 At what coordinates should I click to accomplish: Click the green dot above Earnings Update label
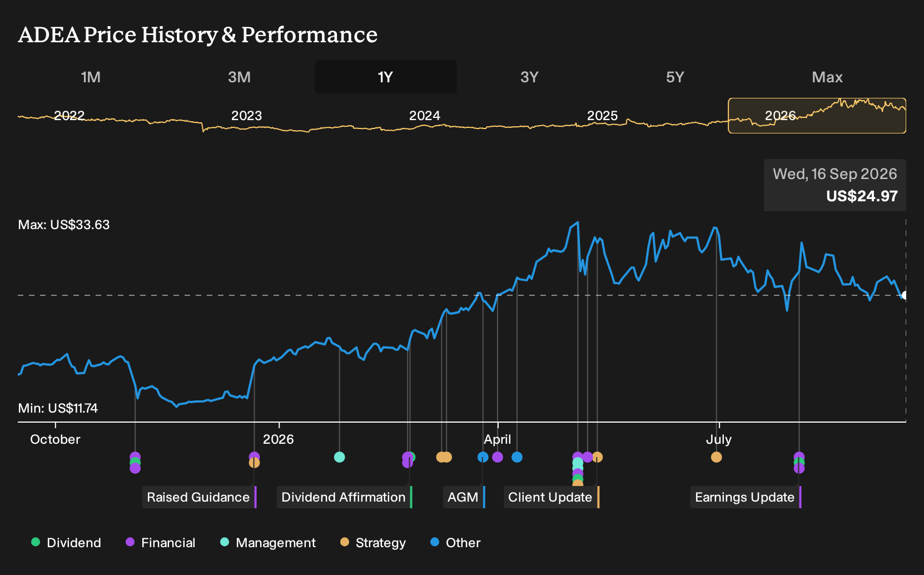(799, 463)
